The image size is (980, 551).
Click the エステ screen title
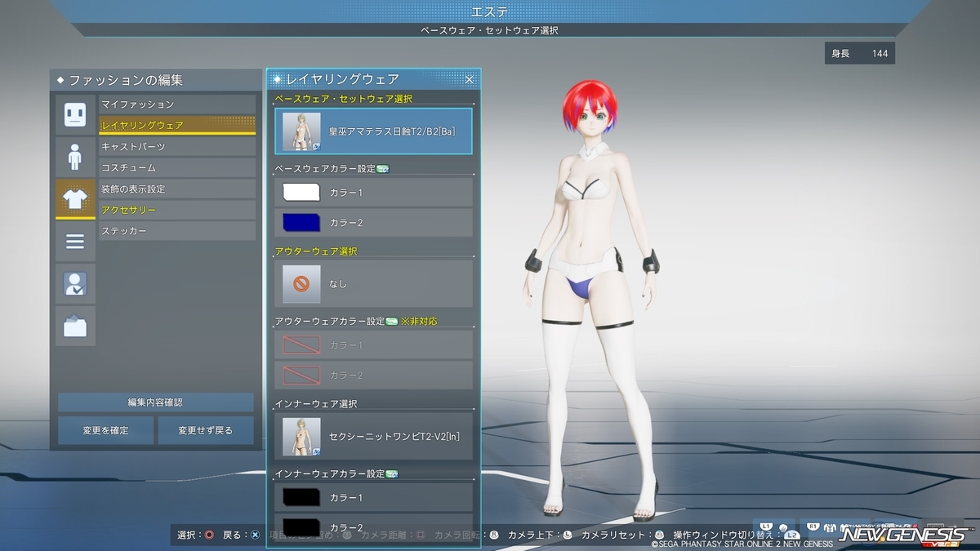(490, 11)
